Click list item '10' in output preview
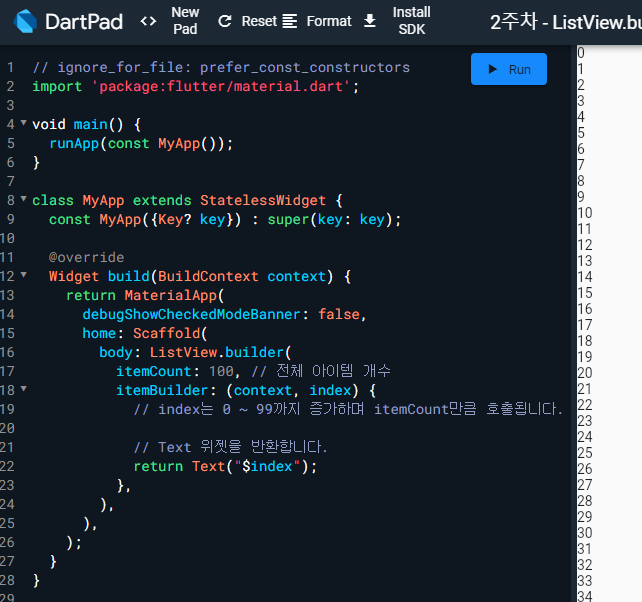This screenshot has width=642, height=602. pos(585,213)
